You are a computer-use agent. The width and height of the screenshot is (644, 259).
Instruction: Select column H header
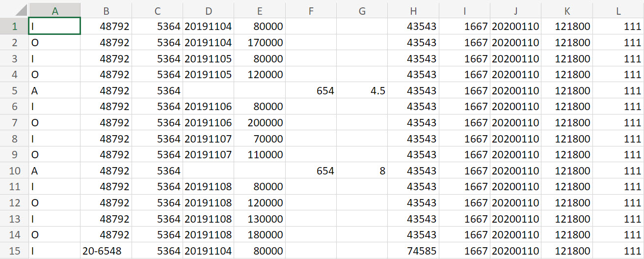tap(413, 11)
